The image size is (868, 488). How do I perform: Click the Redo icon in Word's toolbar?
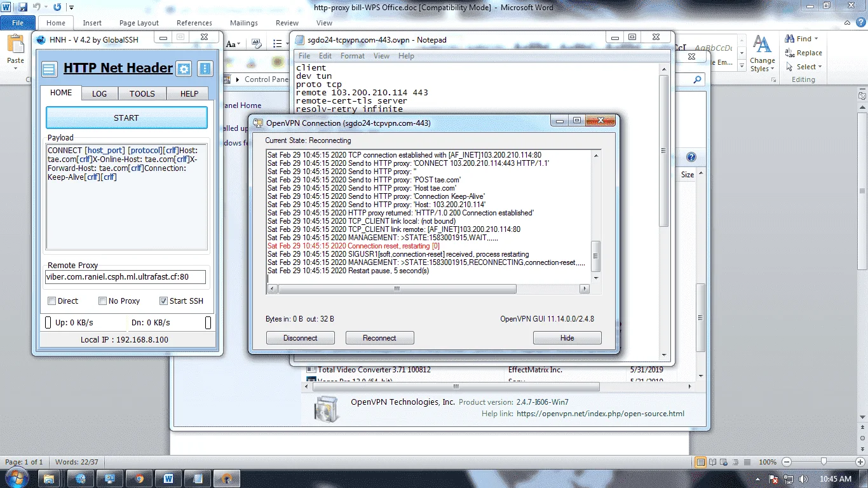click(58, 8)
